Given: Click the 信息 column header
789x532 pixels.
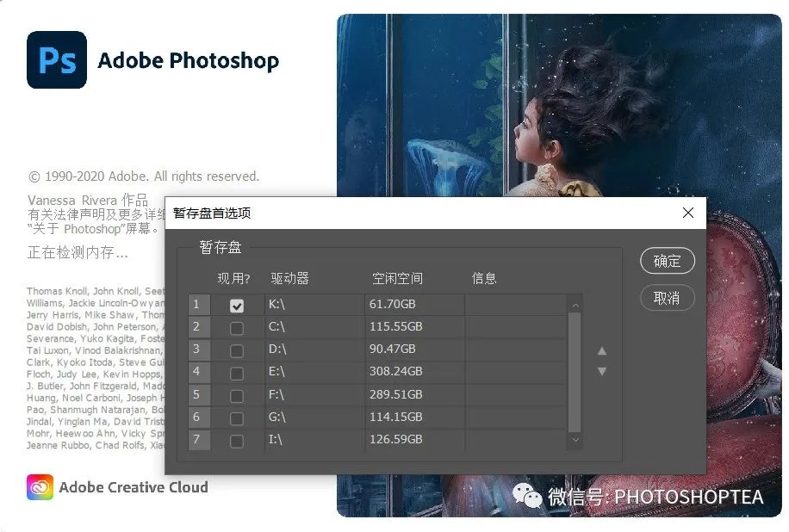Looking at the screenshot, I should [x=484, y=278].
